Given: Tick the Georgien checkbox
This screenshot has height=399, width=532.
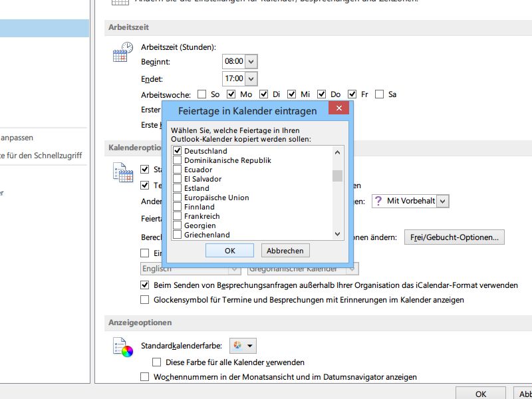Looking at the screenshot, I should [x=177, y=225].
